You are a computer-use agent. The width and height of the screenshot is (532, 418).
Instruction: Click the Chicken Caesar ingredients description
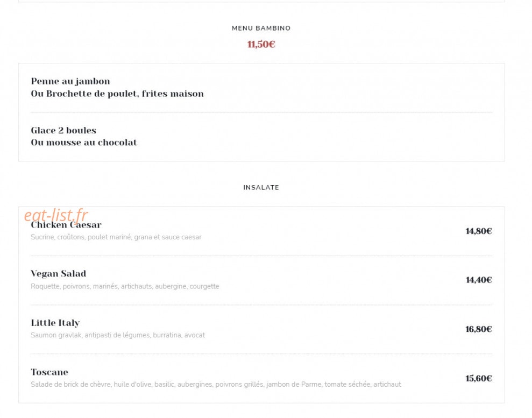(116, 237)
